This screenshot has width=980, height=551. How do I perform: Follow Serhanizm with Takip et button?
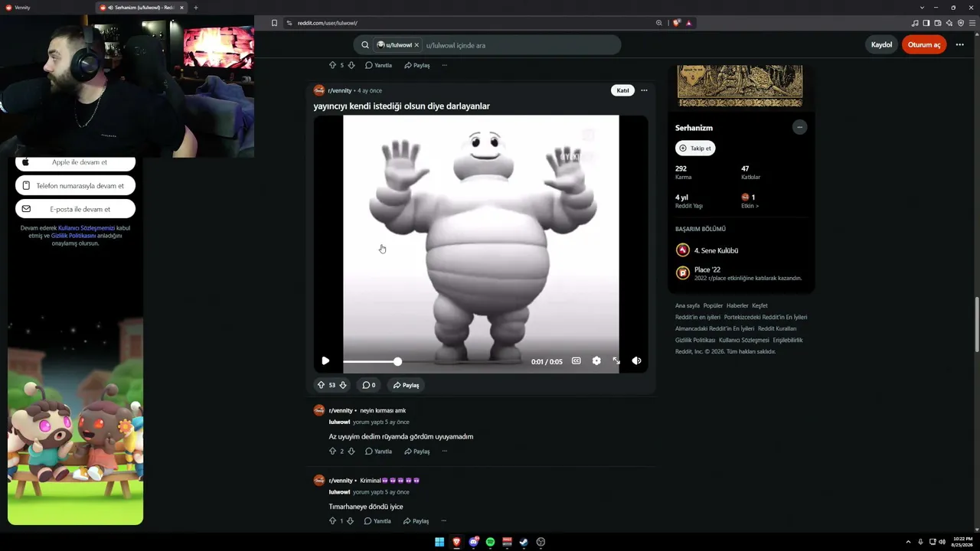pyautogui.click(x=695, y=148)
